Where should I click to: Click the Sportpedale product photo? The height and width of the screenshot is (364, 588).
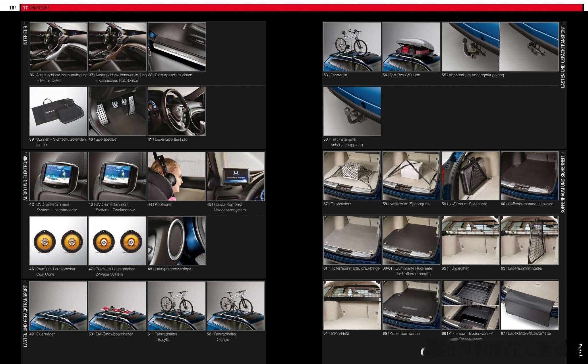pyautogui.click(x=117, y=111)
